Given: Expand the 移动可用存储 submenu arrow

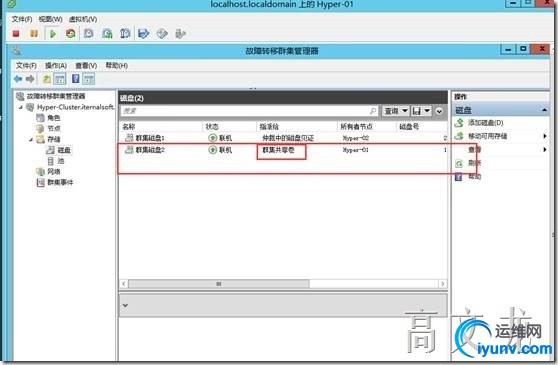Looking at the screenshot, I should point(544,136).
